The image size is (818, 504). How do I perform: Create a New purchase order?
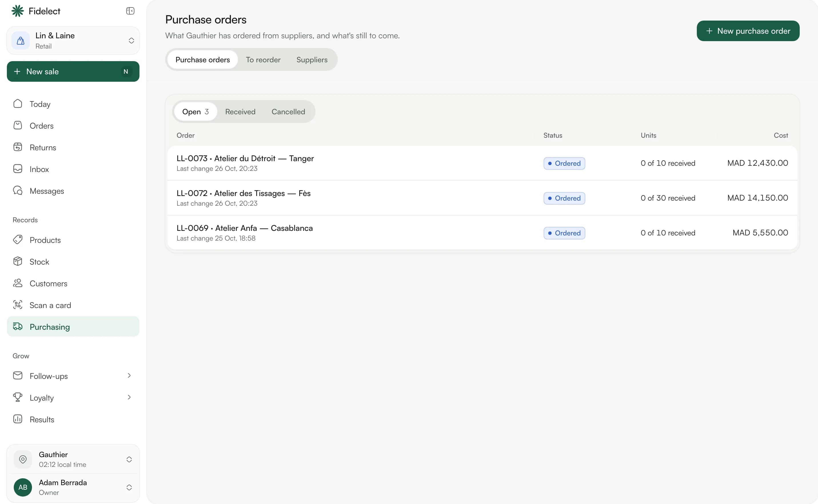click(748, 31)
